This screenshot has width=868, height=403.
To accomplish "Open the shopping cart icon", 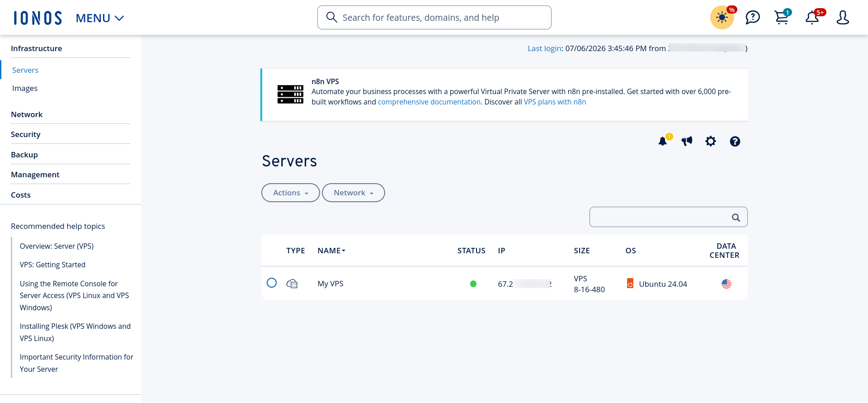I will pyautogui.click(x=782, y=18).
